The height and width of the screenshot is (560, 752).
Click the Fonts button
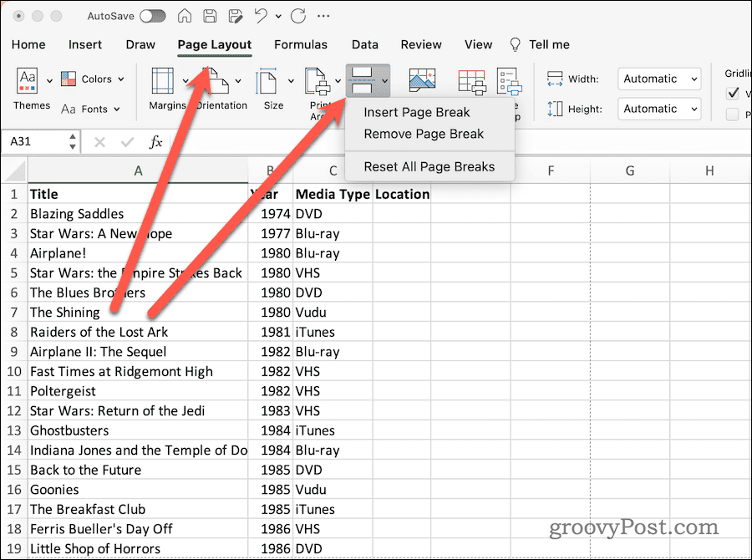(x=90, y=109)
